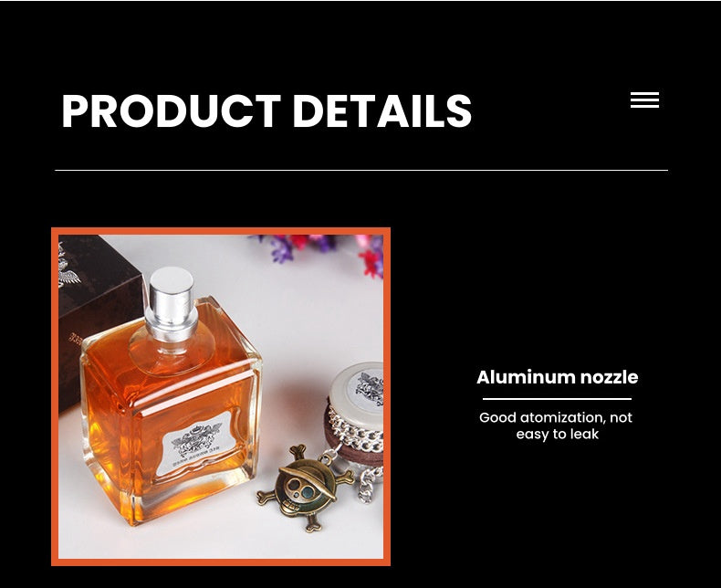
Task: Click the words 'easy to leak'
Action: (x=558, y=435)
